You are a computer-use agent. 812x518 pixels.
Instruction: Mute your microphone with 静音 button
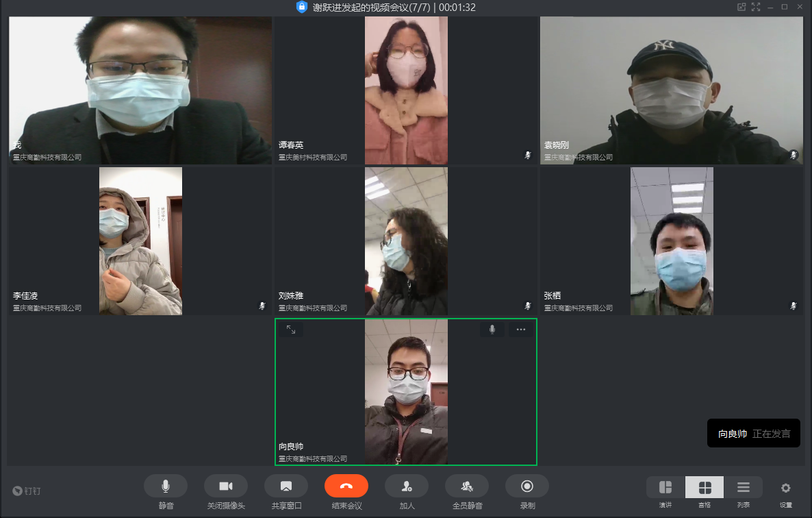(165, 486)
